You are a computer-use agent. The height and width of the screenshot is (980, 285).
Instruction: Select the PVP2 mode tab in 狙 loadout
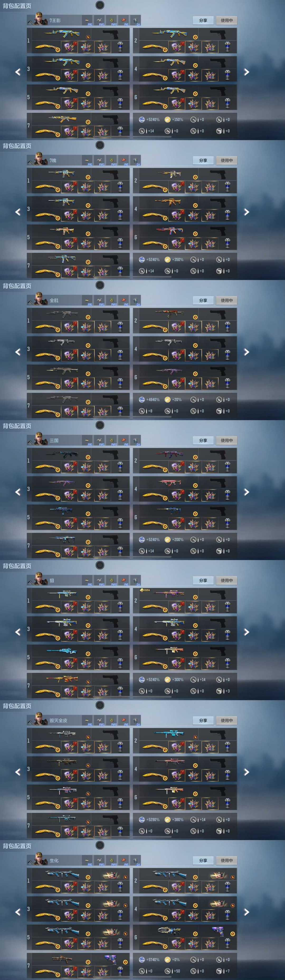(112, 581)
